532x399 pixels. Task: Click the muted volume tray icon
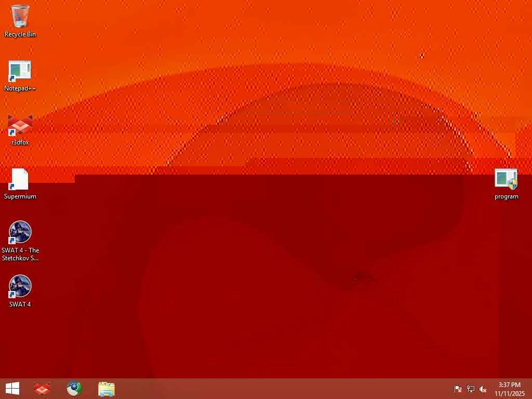483,389
